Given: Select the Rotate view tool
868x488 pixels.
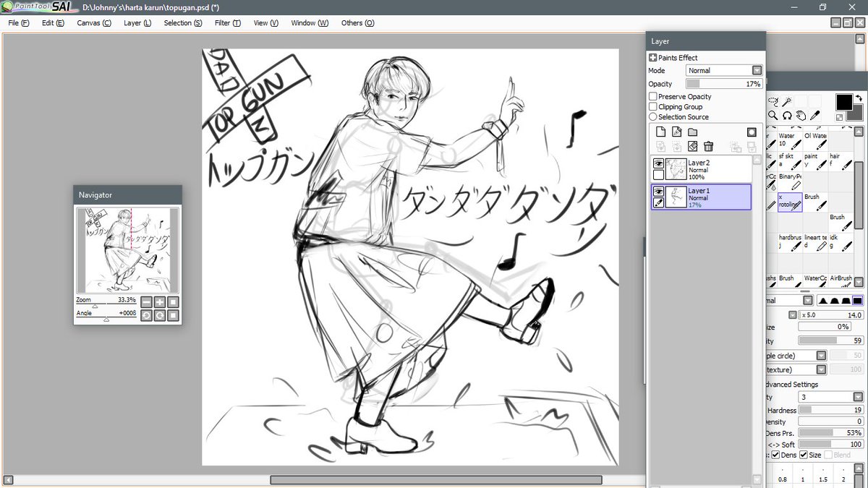Looking at the screenshot, I should click(787, 115).
